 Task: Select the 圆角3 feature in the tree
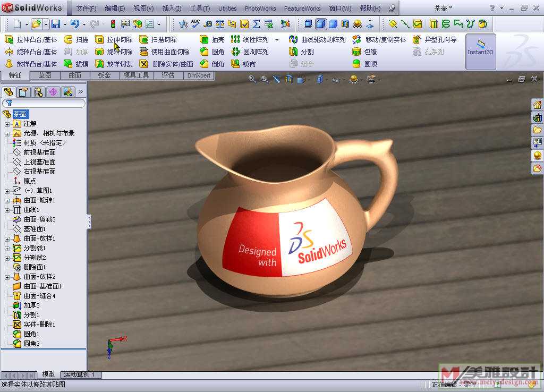[x=31, y=344]
